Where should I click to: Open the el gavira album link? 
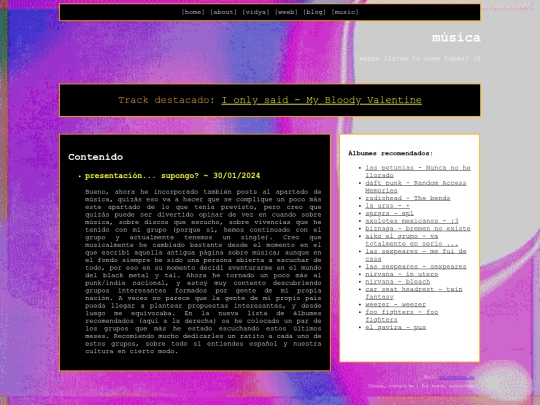point(395,327)
